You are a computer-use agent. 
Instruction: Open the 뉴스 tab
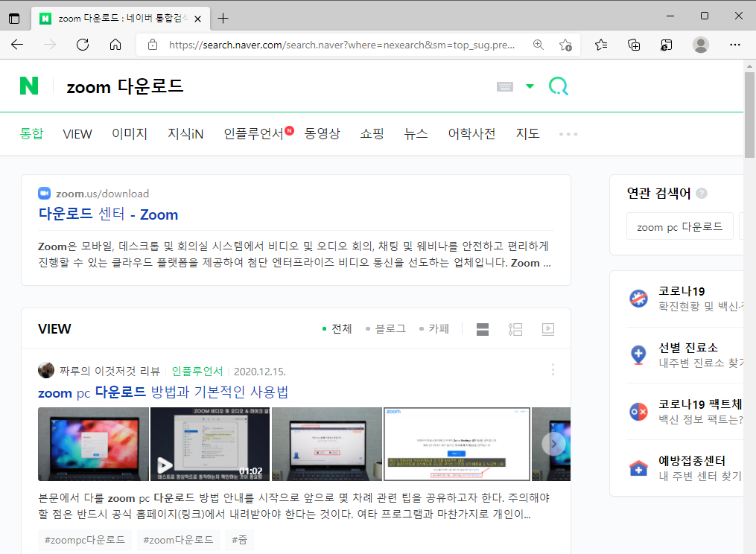tap(416, 133)
